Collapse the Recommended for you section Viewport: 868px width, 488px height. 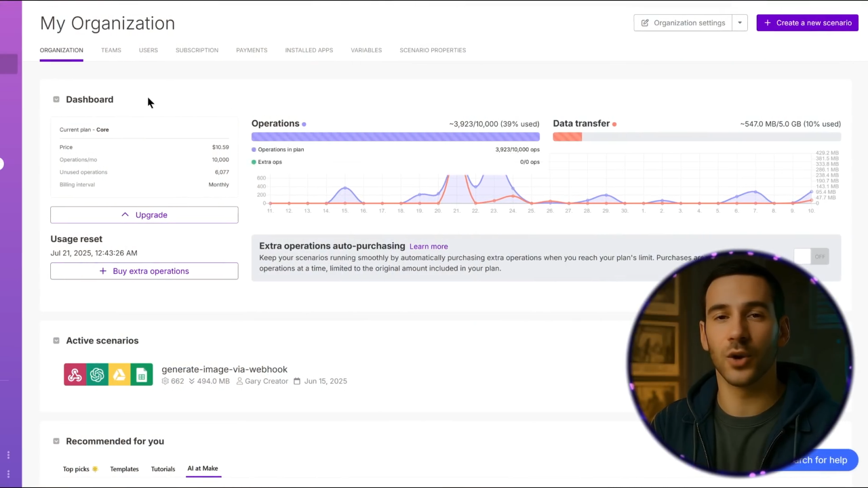56,441
